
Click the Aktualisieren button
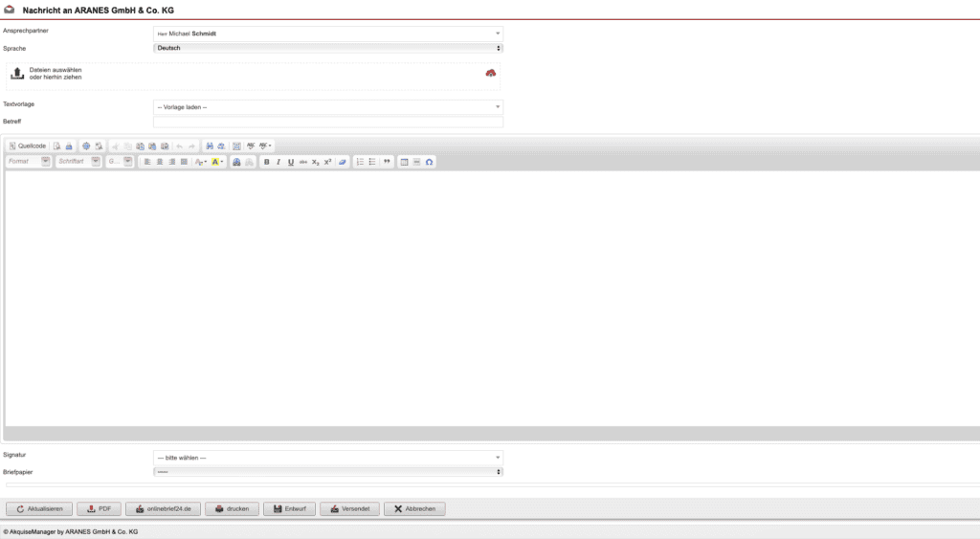pyautogui.click(x=39, y=509)
